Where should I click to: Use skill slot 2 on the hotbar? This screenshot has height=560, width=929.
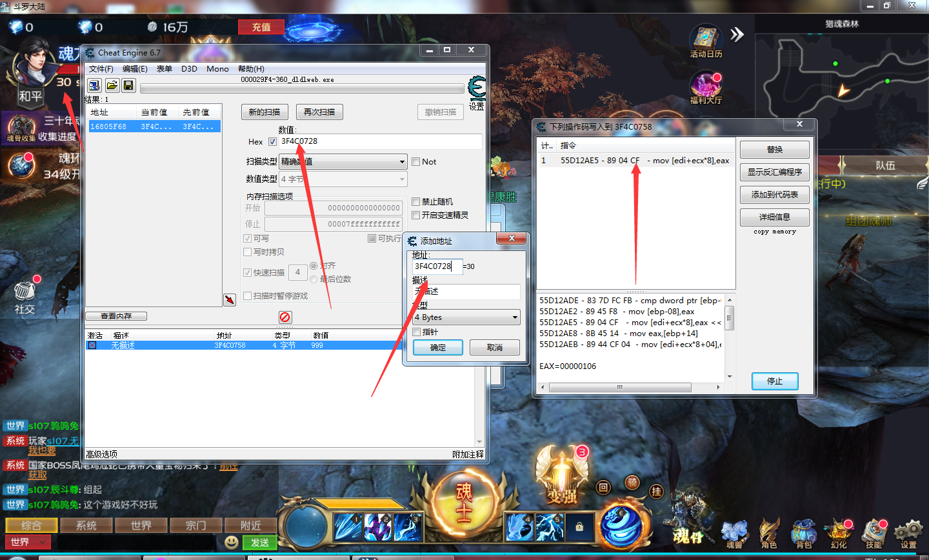coord(377,527)
